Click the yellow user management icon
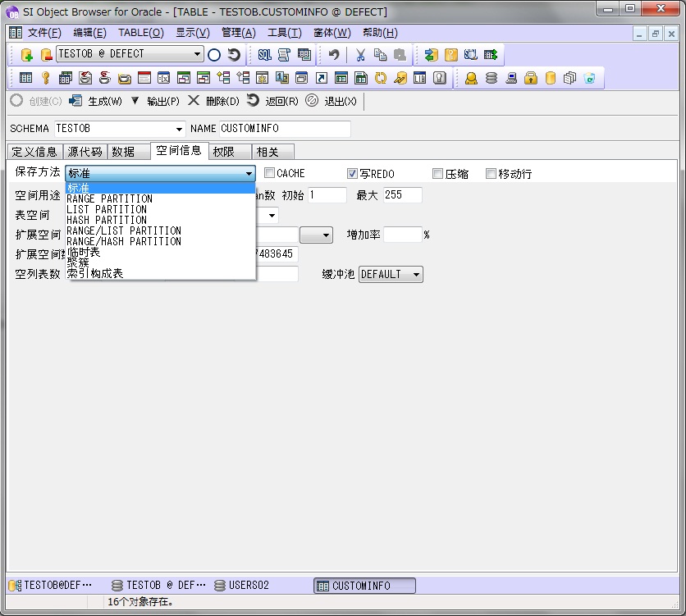This screenshot has height=616, width=686. (471, 78)
